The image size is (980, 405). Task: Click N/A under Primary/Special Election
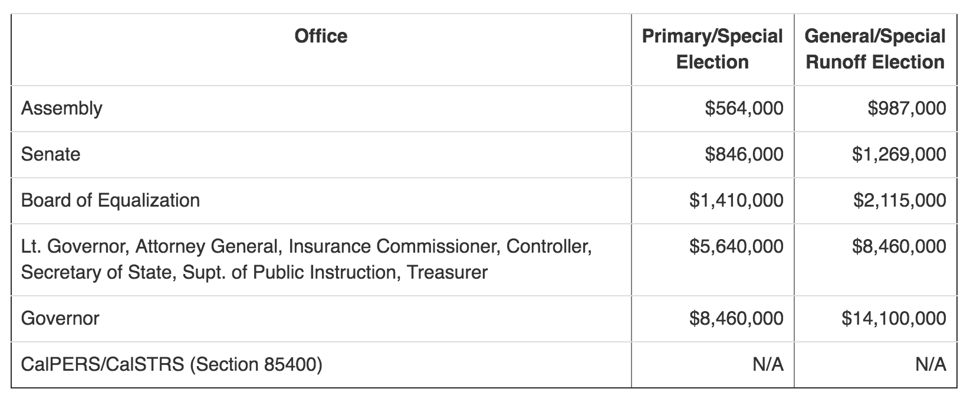(x=768, y=364)
